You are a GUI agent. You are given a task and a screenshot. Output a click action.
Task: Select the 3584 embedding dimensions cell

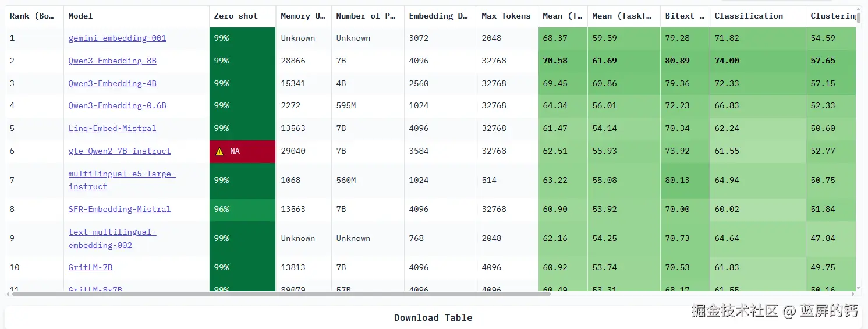tap(441, 151)
